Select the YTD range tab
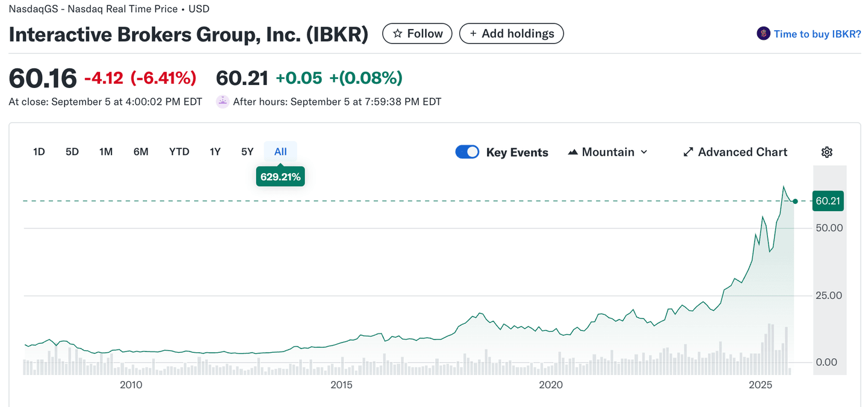868x407 pixels. [179, 152]
